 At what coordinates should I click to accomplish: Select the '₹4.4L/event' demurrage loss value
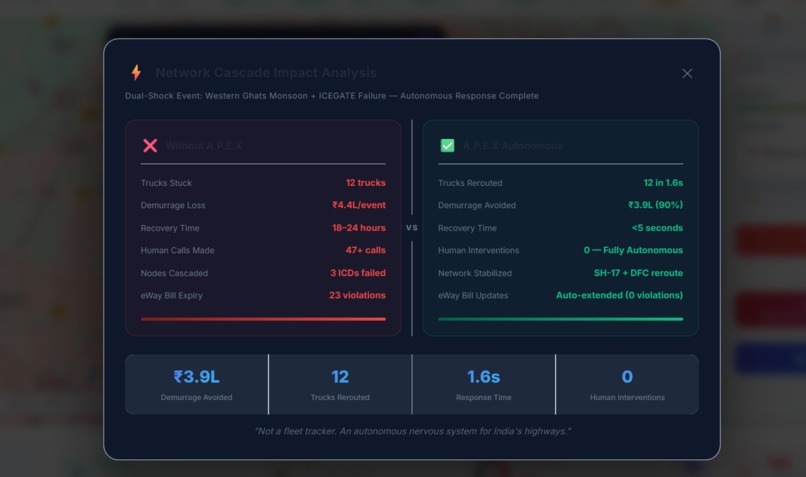(359, 205)
